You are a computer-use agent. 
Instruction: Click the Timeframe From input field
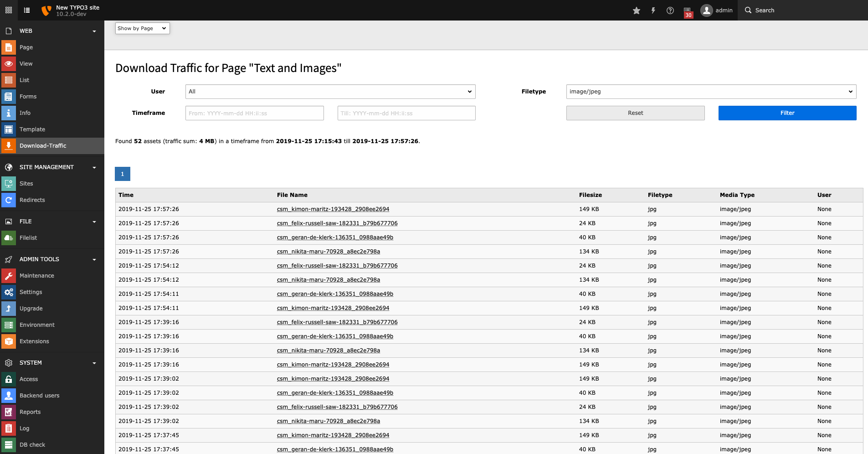click(254, 113)
